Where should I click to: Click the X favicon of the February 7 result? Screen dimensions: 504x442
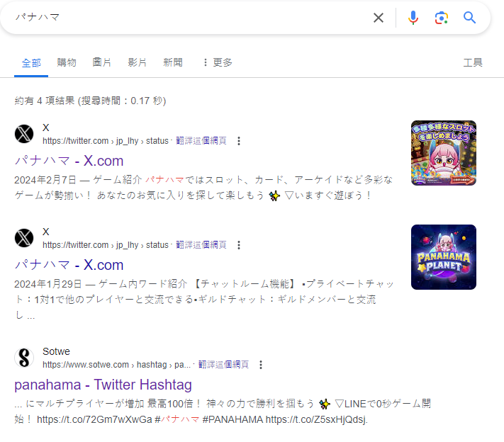[x=24, y=134]
